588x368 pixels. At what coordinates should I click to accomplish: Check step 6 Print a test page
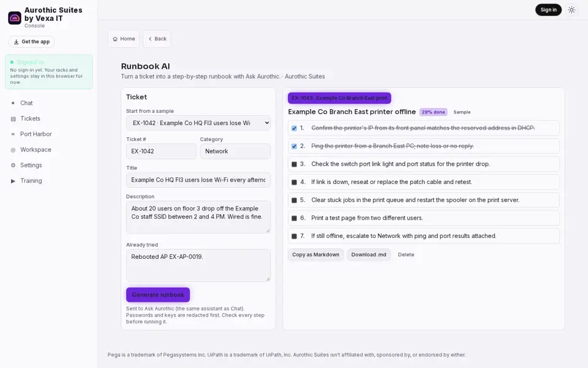(x=294, y=218)
